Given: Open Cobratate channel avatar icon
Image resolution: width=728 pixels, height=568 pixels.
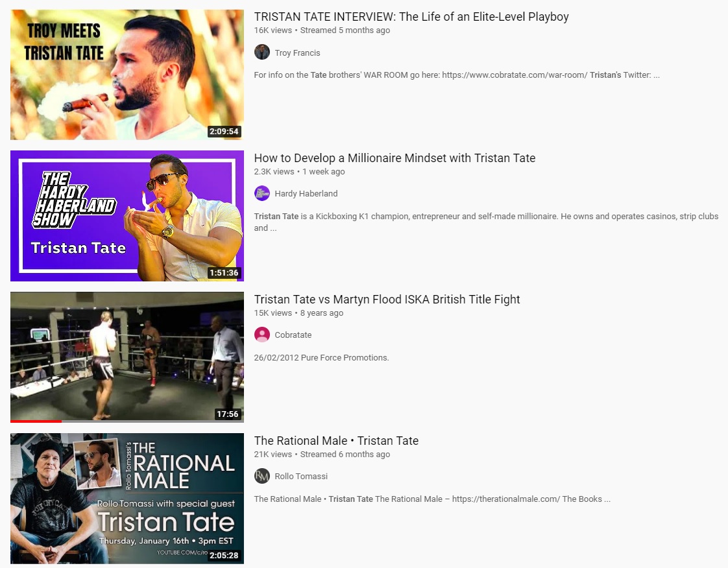Looking at the screenshot, I should [262, 335].
